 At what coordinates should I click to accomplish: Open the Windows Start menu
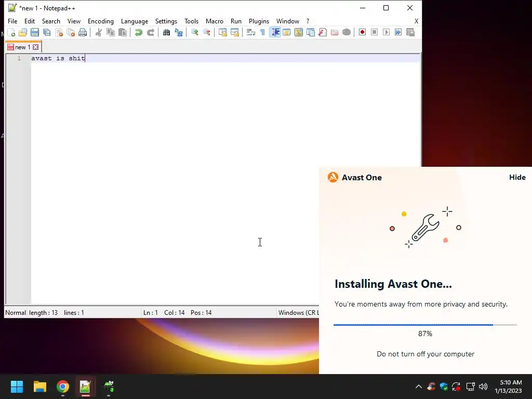coord(17,387)
